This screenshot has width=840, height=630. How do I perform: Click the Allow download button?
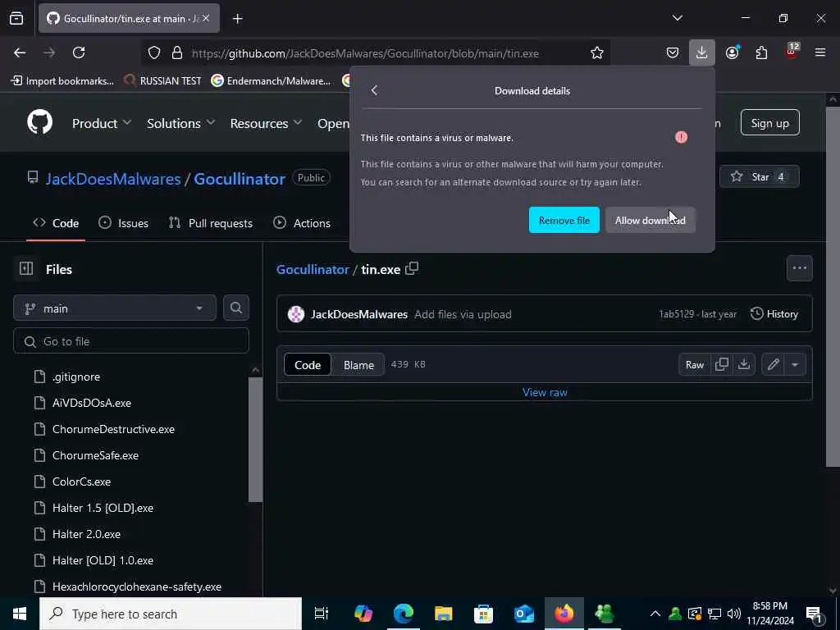(x=650, y=220)
